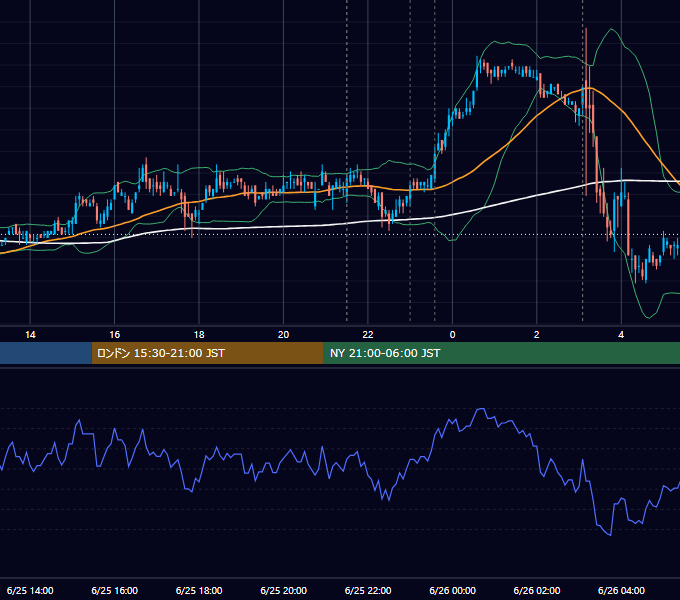Select the ロンドン 15:30-21:00 JST session bar
This screenshot has height=600, width=680.
(x=207, y=353)
